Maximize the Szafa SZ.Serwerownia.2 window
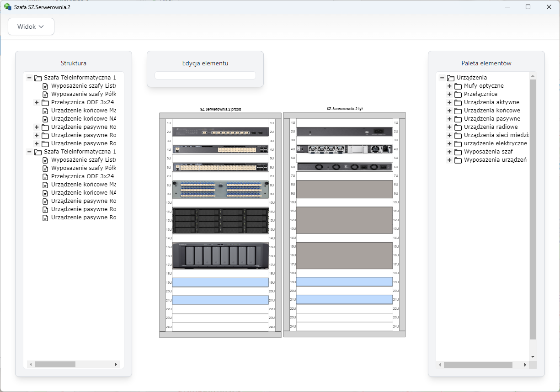 click(x=528, y=7)
